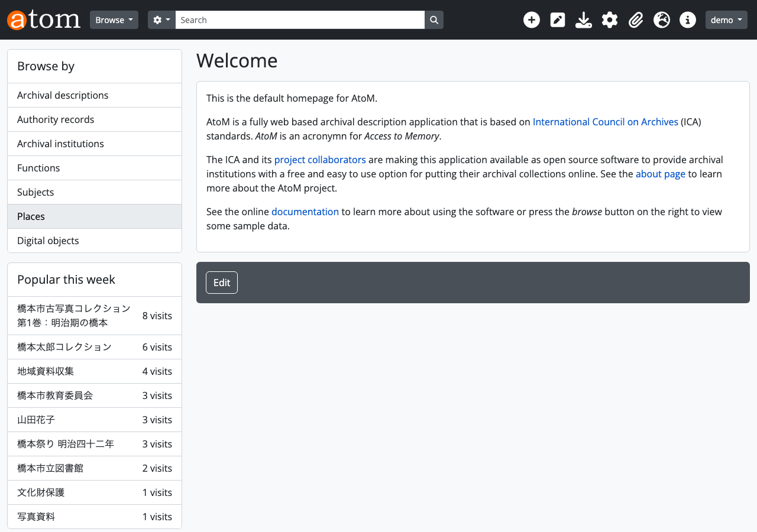Click the "Popular this week" heading
757x532 pixels.
pos(66,280)
